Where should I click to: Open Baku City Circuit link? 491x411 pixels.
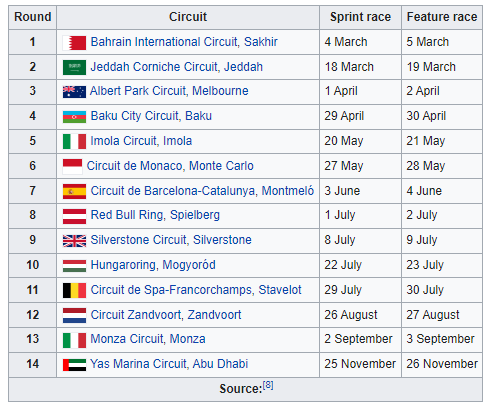click(x=135, y=116)
